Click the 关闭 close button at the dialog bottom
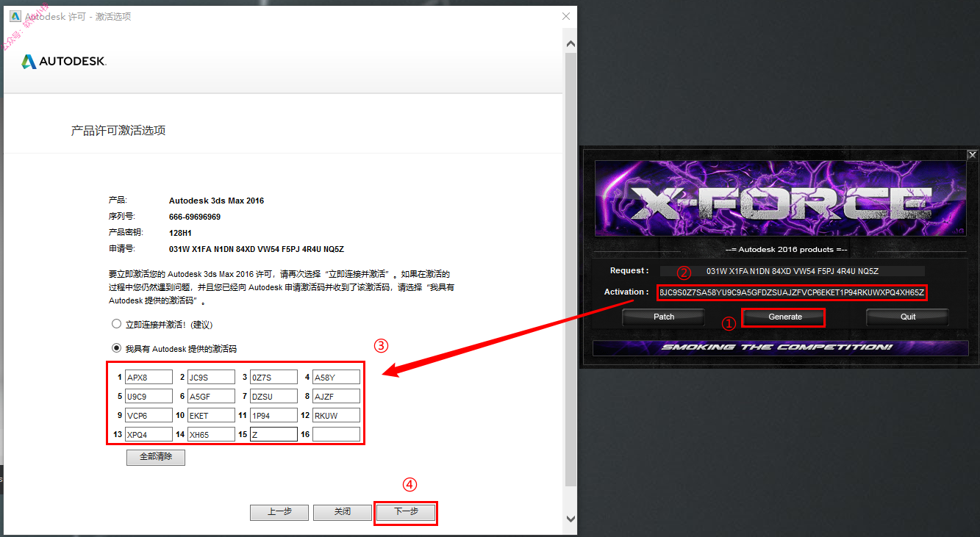This screenshot has width=980, height=537. coord(343,512)
